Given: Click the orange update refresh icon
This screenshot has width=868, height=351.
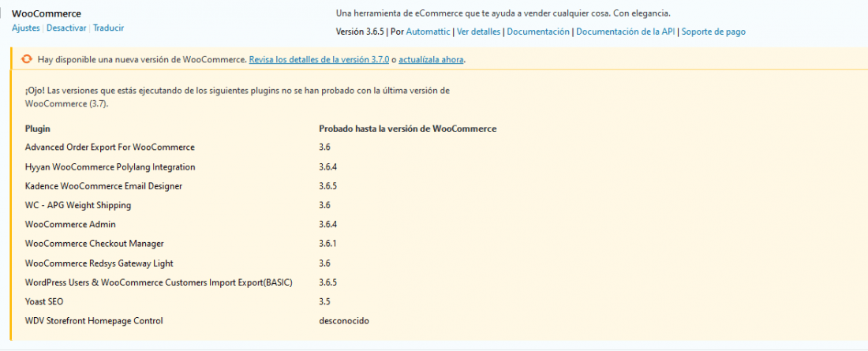Looking at the screenshot, I should tap(27, 58).
